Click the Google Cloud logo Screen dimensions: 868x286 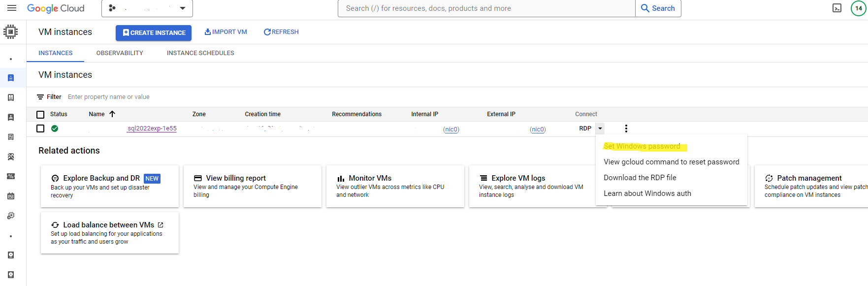coord(56,8)
